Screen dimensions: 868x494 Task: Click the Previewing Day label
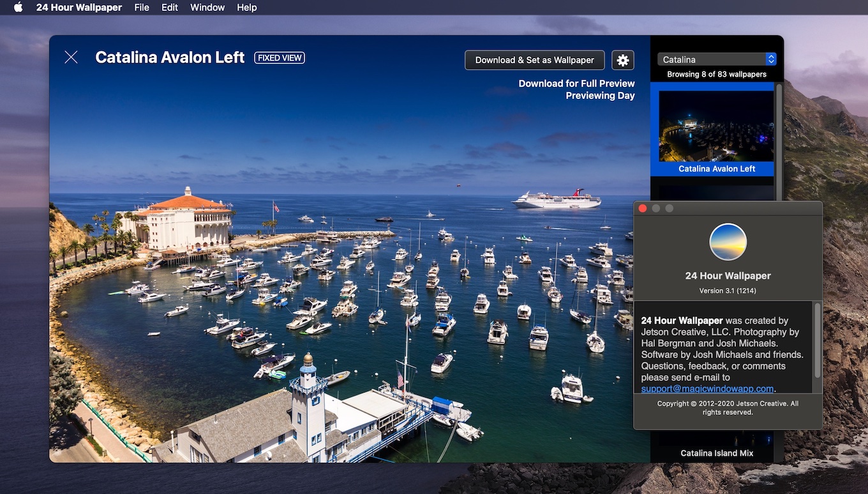600,96
